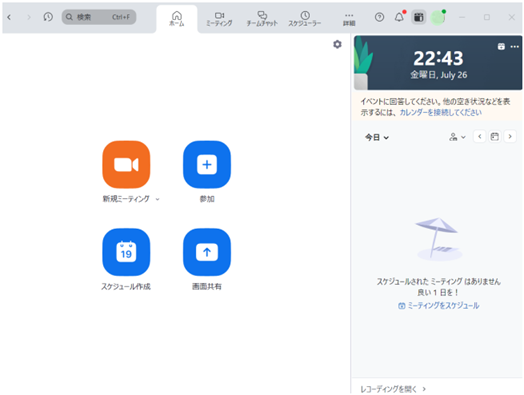Open スケジュール作成 calendar icon
Screen dimensions: 524x395
click(x=126, y=252)
